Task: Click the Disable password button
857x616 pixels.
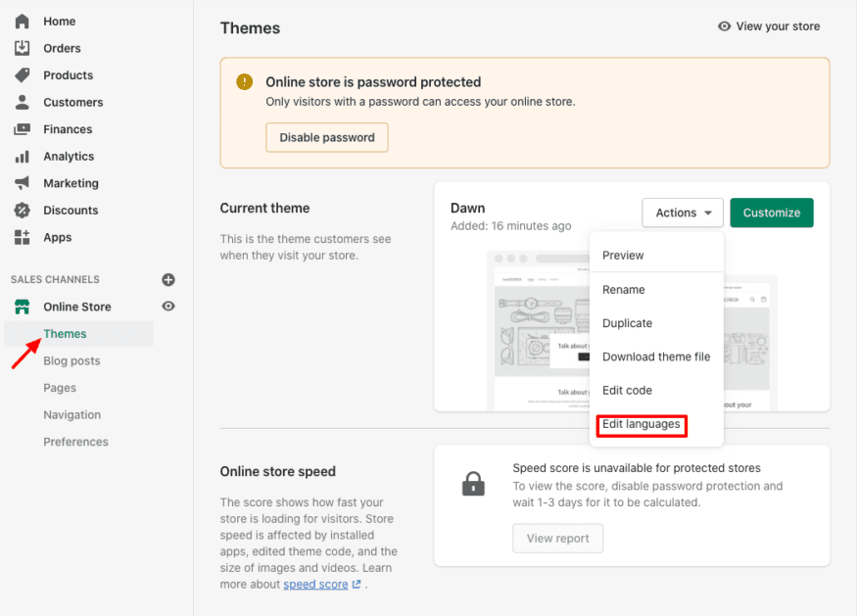Action: point(327,137)
